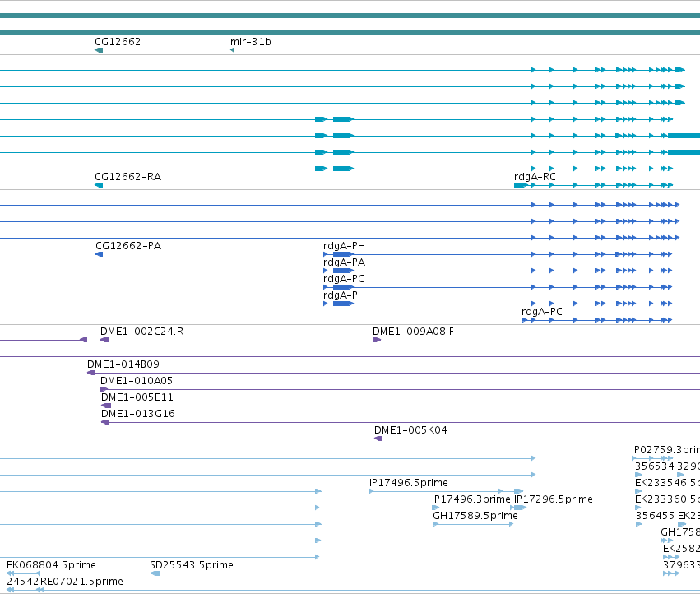
Task: Click the DME1-010A05 arrow glyph
Action: click(x=104, y=389)
